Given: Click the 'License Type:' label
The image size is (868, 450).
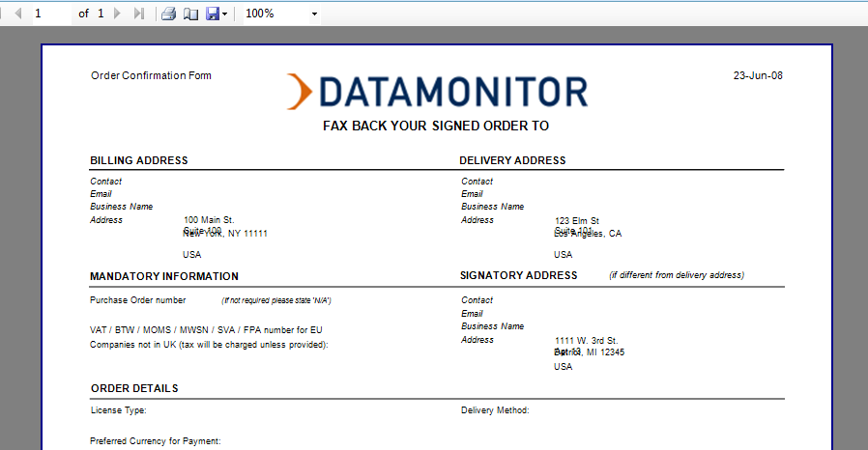Looking at the screenshot, I should (x=119, y=410).
